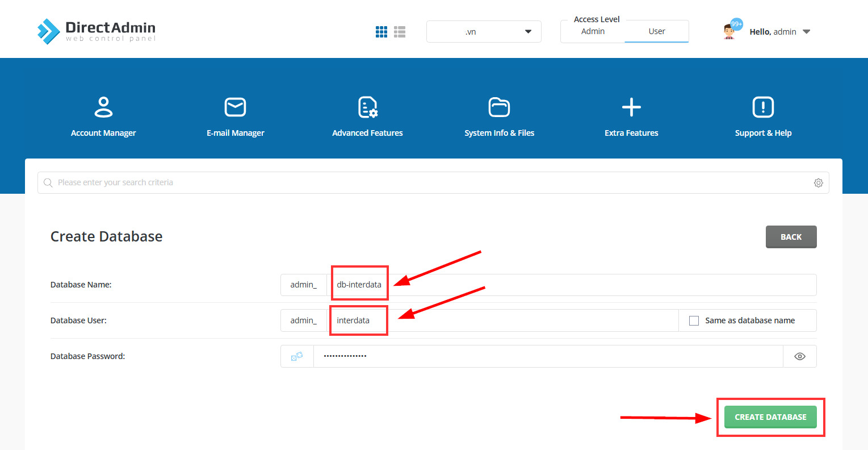Open search settings gear icon
Viewport: 868px width, 450px height.
pos(818,183)
